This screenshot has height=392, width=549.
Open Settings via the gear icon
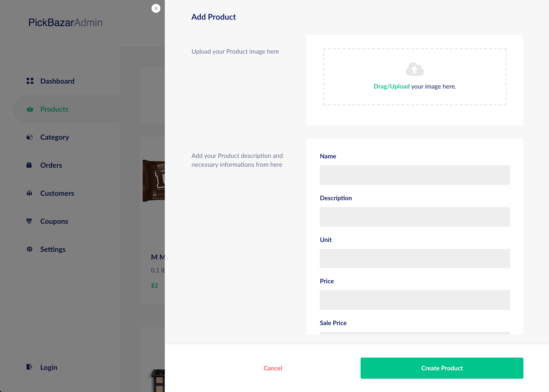click(29, 249)
